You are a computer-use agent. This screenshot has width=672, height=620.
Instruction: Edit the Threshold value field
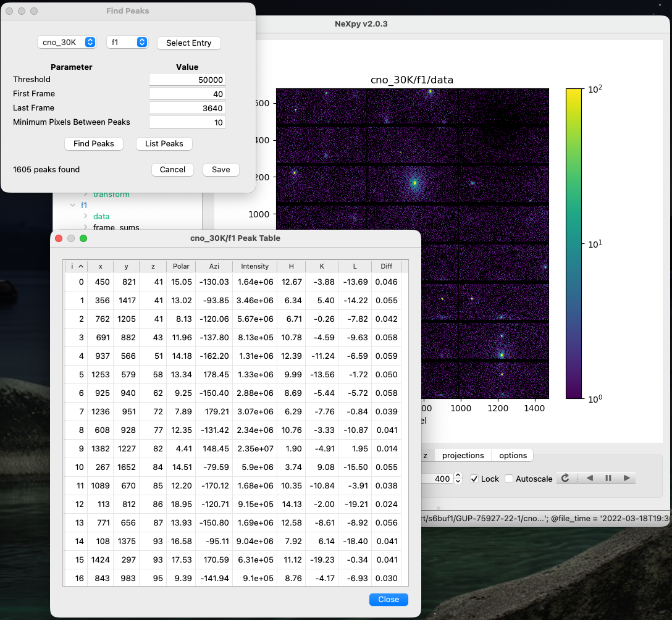point(187,80)
